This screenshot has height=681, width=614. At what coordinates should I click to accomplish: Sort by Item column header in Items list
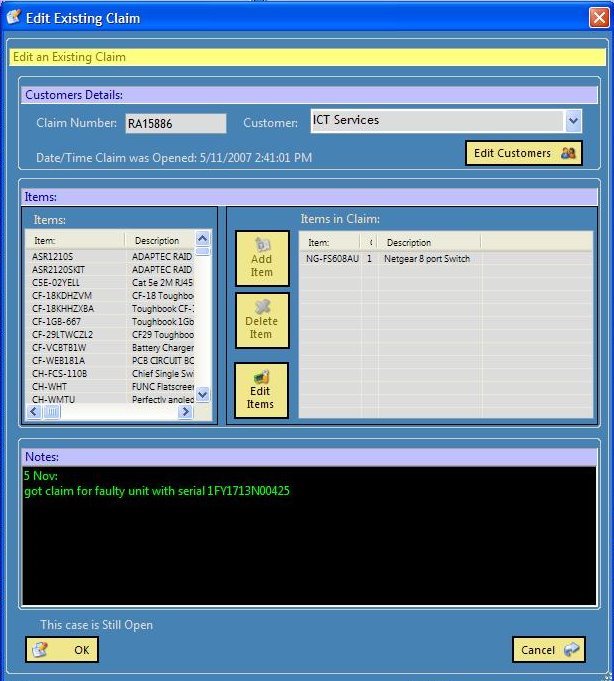click(x=75, y=241)
